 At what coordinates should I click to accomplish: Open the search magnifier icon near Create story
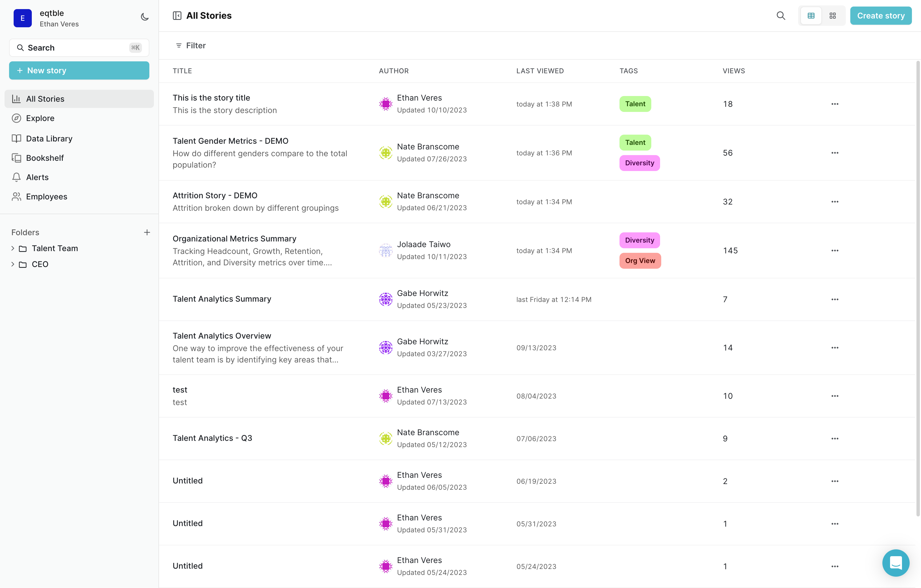[x=781, y=16]
